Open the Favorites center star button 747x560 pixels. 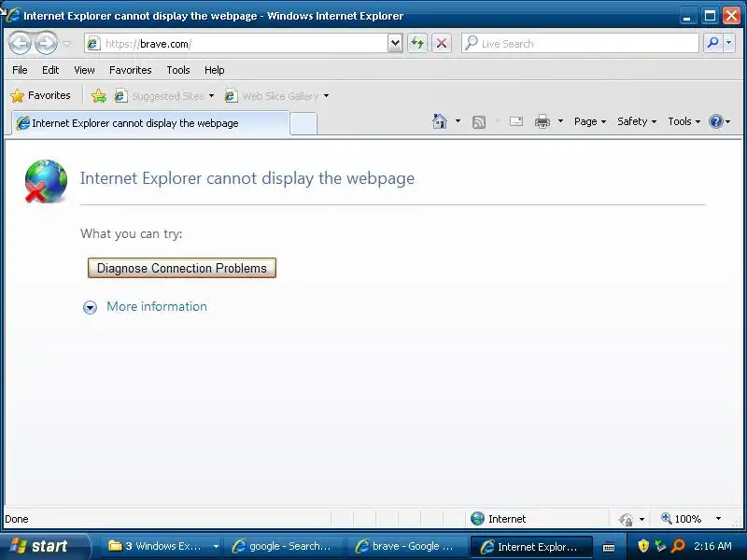pyautogui.click(x=40, y=96)
